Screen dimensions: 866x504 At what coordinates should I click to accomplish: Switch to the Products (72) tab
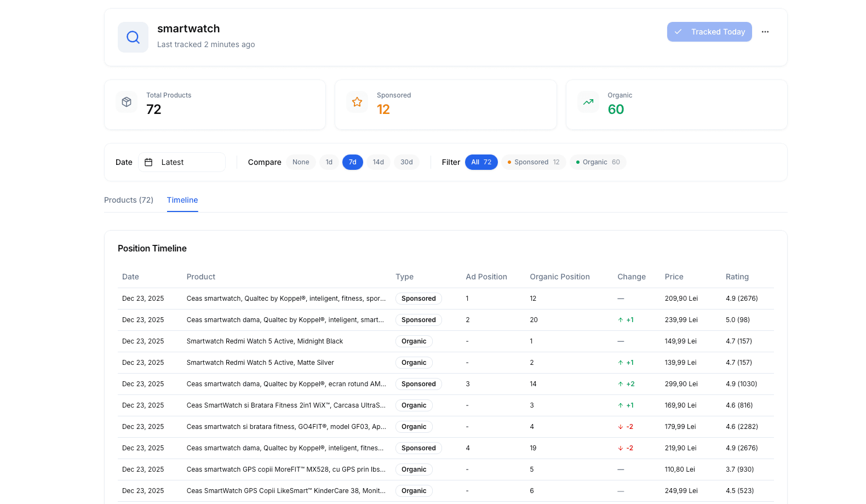(x=129, y=200)
